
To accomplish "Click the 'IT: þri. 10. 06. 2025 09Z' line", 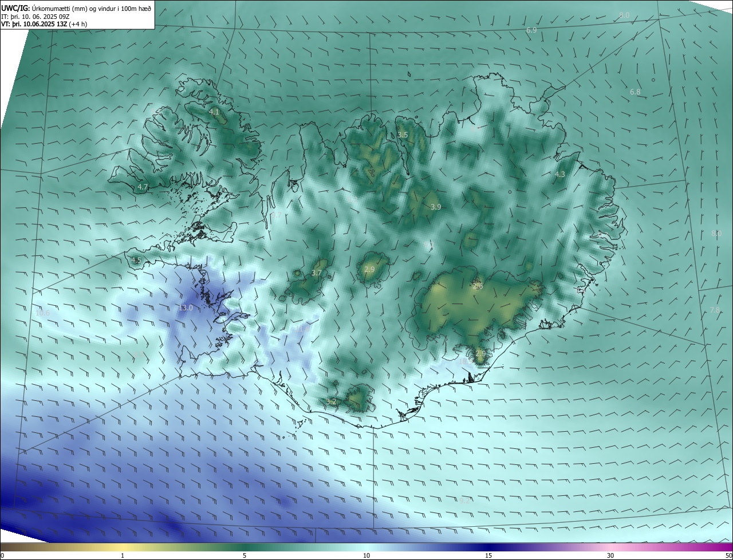I will point(36,17).
